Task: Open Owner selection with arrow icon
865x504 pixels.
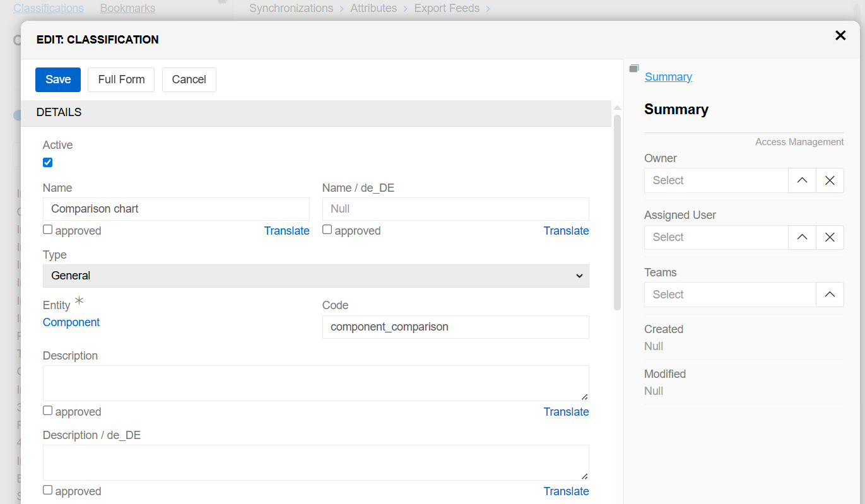Action: point(802,181)
